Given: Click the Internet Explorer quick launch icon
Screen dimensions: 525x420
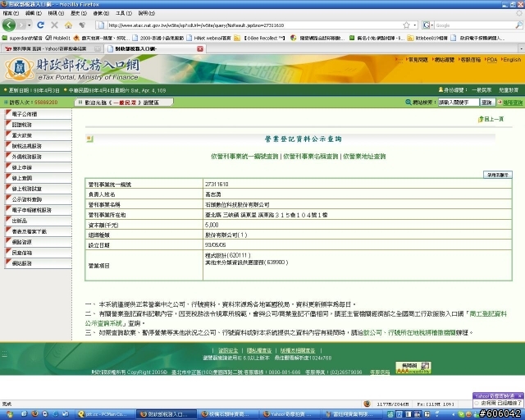Looking at the screenshot, I should (x=55, y=414).
